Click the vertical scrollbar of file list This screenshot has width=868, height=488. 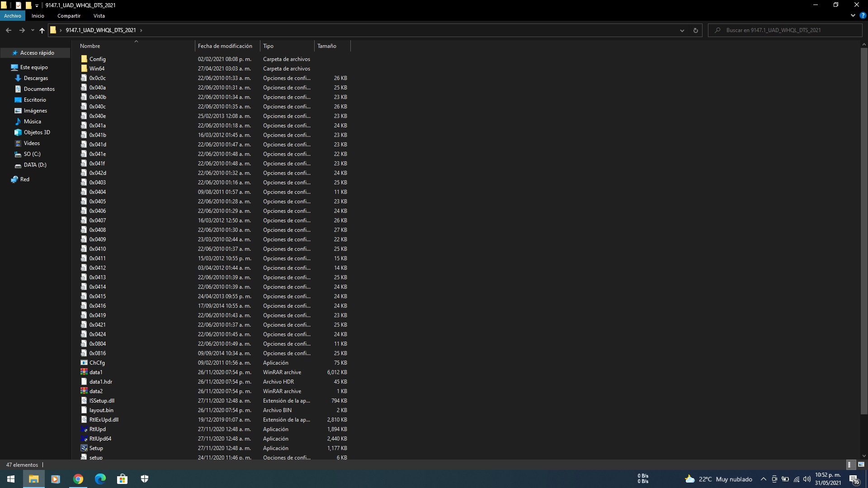[x=864, y=231]
